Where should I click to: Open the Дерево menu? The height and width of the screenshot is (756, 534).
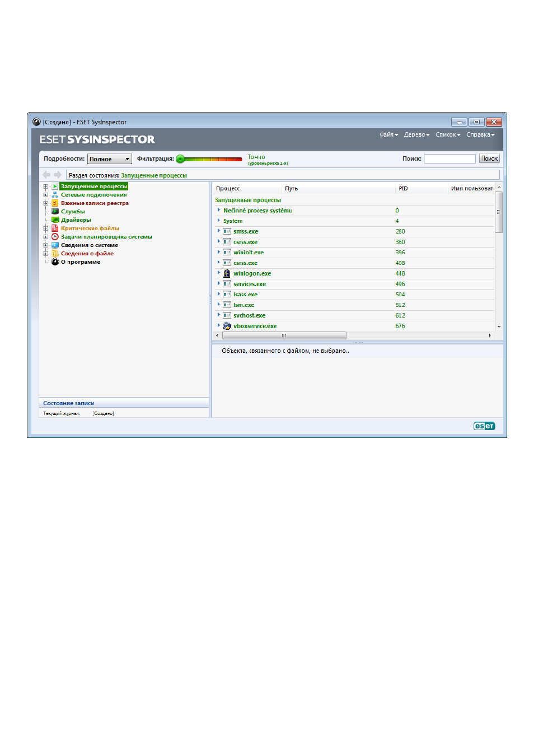pos(417,134)
